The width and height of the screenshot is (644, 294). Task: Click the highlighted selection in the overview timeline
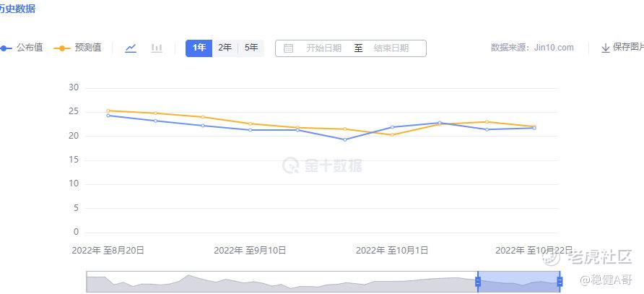click(518, 282)
